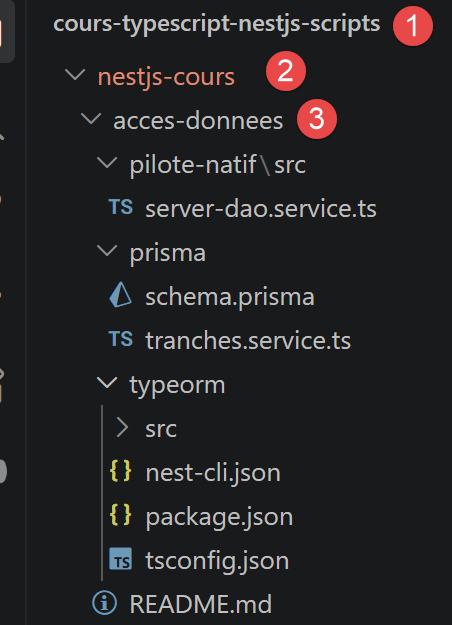The image size is (452, 625).
Task: Open the server-dao.service.ts file
Action: point(261,208)
